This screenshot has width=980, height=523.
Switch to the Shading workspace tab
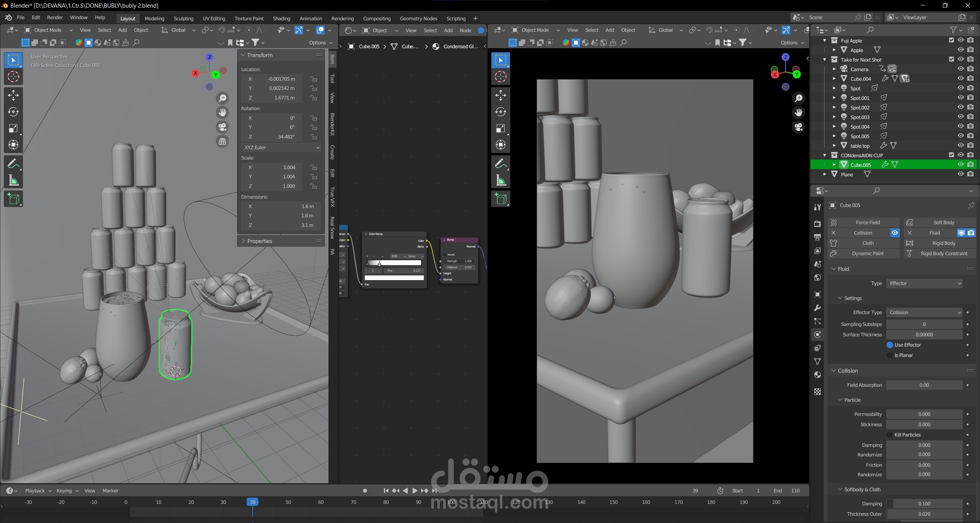coord(281,18)
